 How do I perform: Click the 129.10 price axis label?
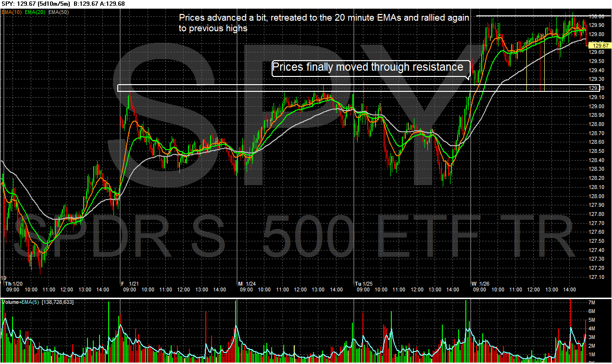[597, 97]
